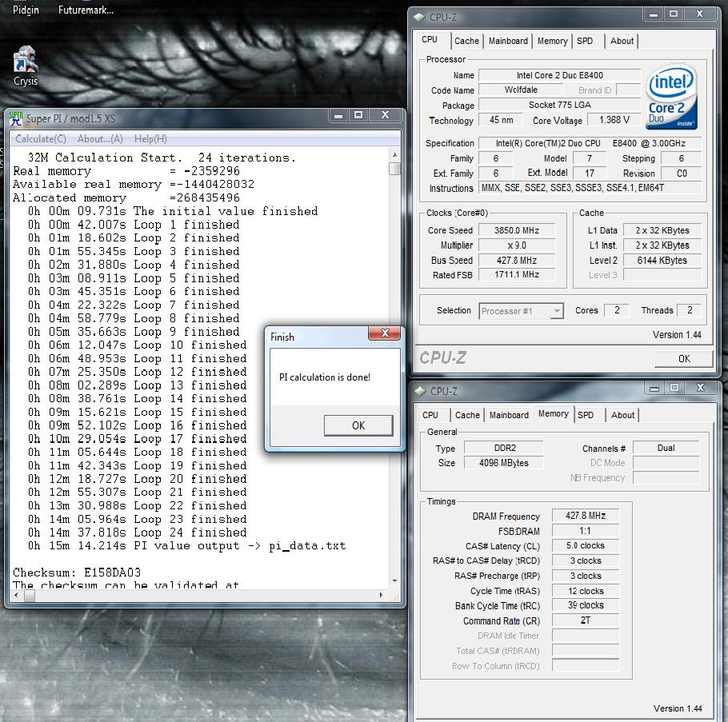Click Super PI scroll up arrow

pos(394,155)
